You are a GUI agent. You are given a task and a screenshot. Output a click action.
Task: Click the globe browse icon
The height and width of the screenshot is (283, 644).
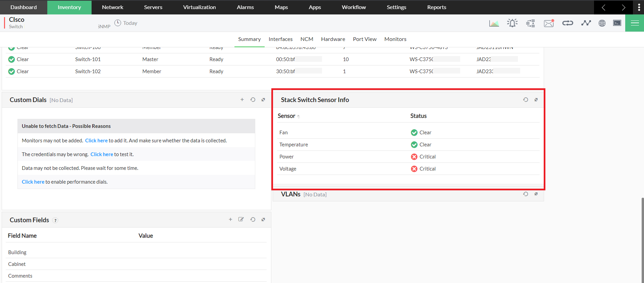tap(602, 23)
